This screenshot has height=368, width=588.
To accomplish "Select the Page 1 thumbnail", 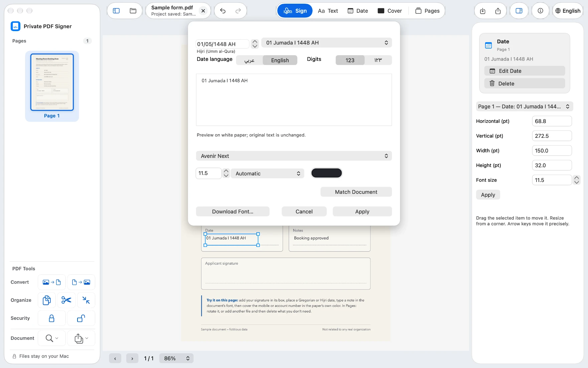I will click(52, 86).
